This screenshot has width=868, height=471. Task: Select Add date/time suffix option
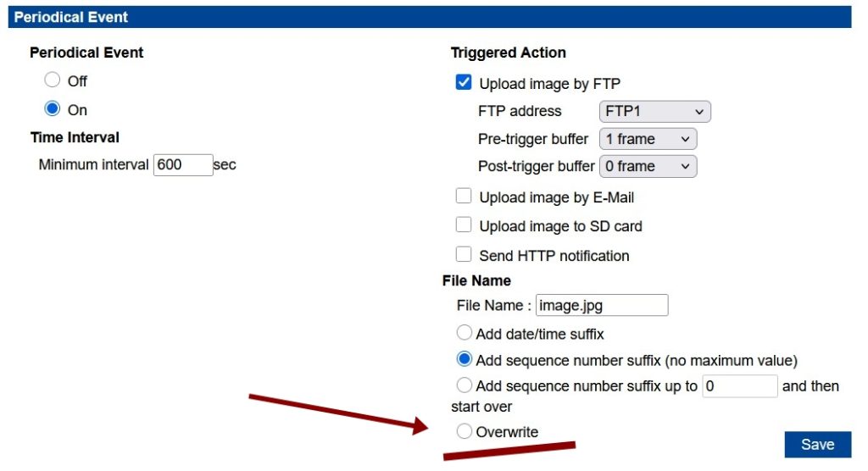pos(464,333)
